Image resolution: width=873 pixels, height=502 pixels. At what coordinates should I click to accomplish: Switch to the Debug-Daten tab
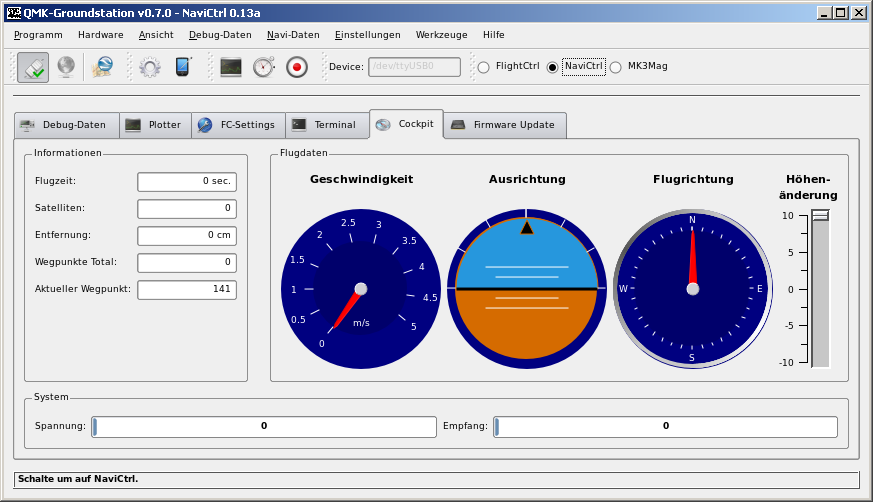65,125
